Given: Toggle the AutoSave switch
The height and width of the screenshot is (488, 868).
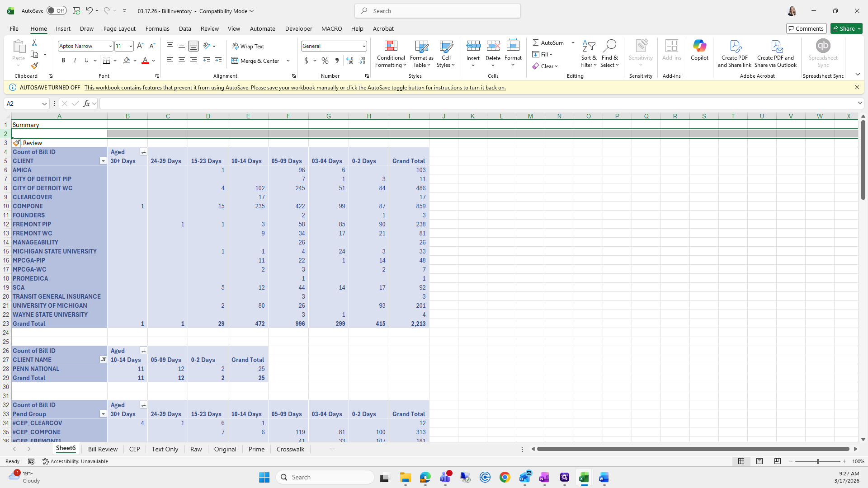Looking at the screenshot, I should pyautogui.click(x=57, y=11).
